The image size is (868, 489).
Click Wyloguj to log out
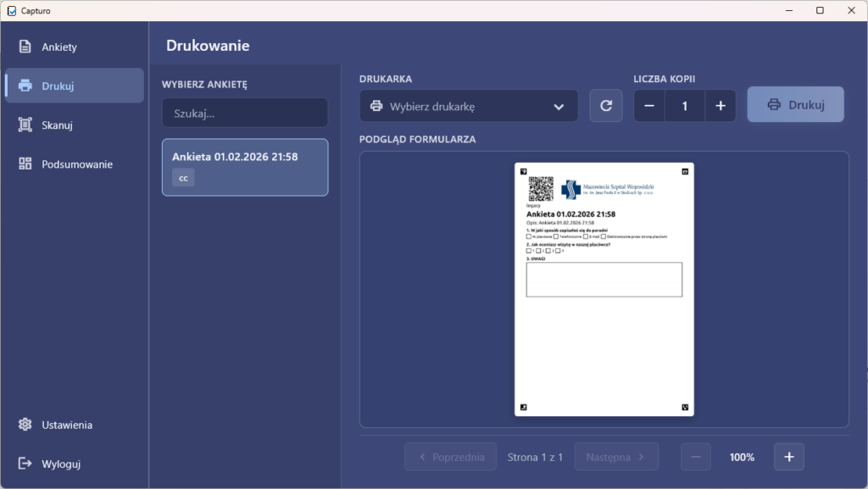[x=75, y=464]
